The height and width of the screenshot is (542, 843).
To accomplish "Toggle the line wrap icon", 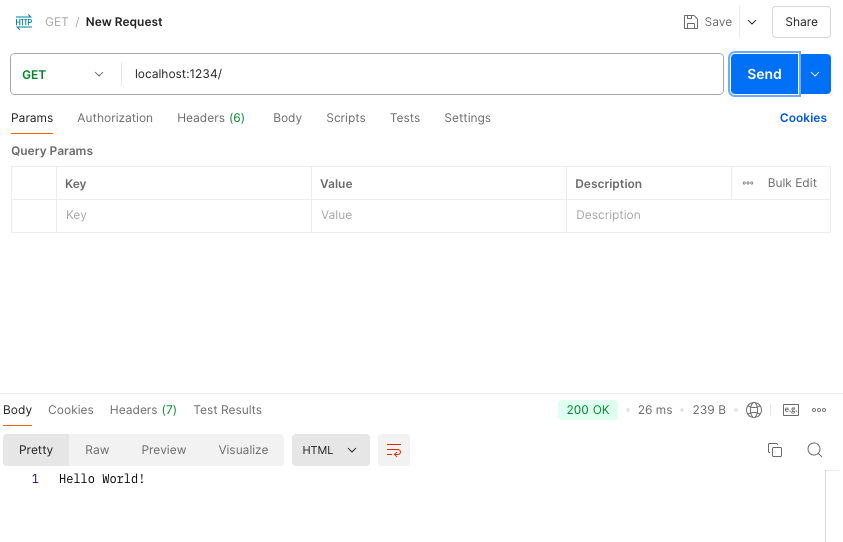I will [x=394, y=450].
